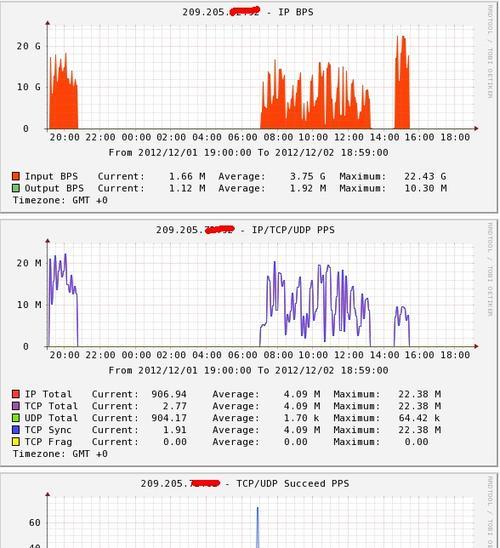Click the '60' axis label on Succeed PPS graph
500x548 pixels.
[35, 523]
